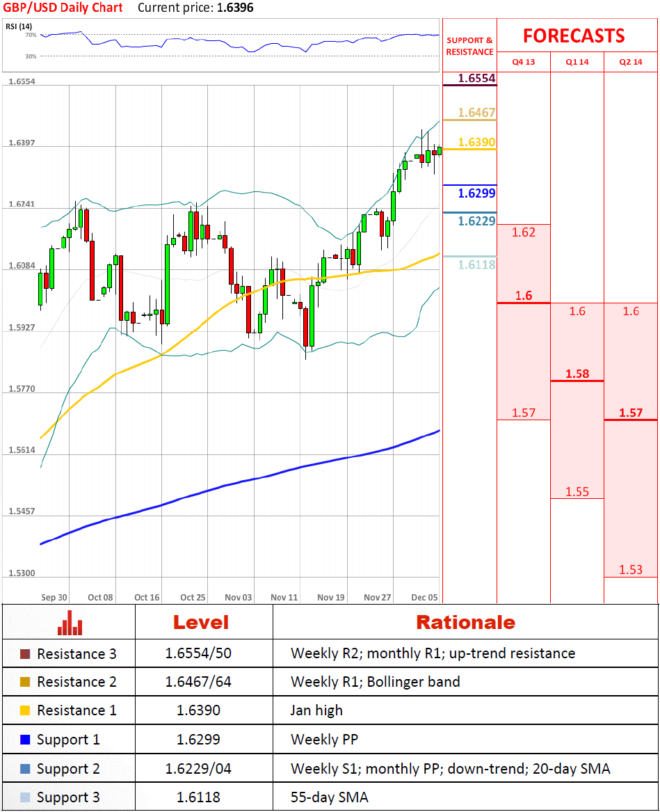Click the RSI 70% threshold label
The height and width of the screenshot is (812, 660).
tap(31, 35)
